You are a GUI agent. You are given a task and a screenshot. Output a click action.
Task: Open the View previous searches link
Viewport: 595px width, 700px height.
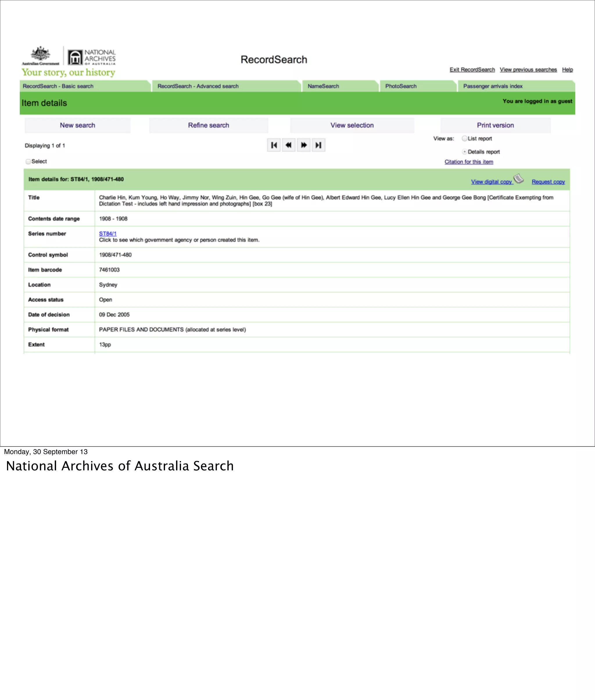coord(528,69)
